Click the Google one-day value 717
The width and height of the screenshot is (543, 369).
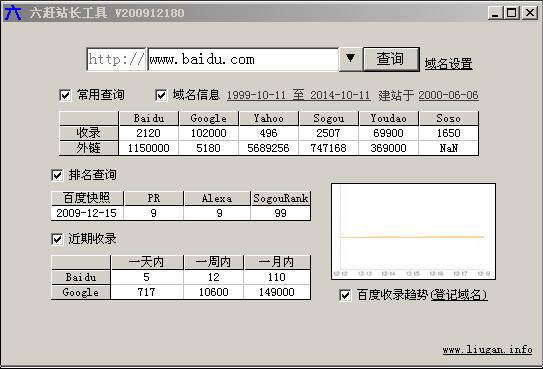point(147,292)
